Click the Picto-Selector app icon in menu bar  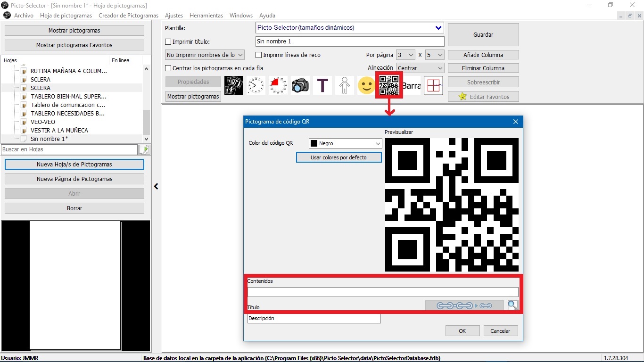[x=7, y=15]
